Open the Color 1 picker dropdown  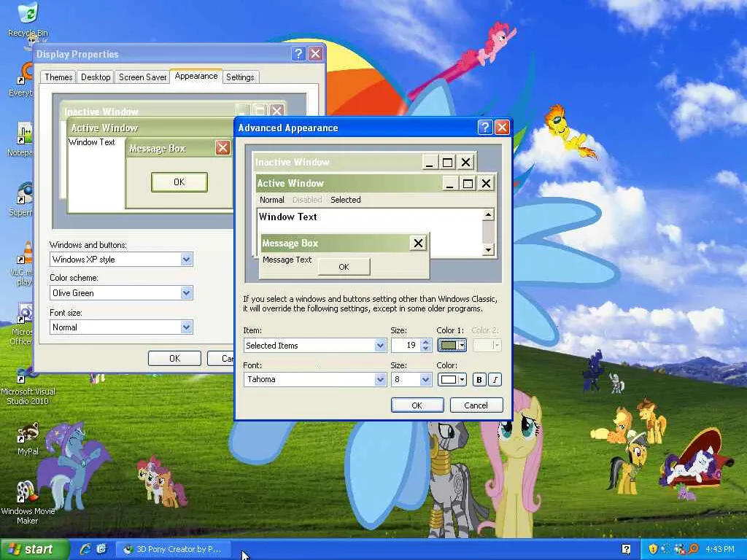click(452, 345)
